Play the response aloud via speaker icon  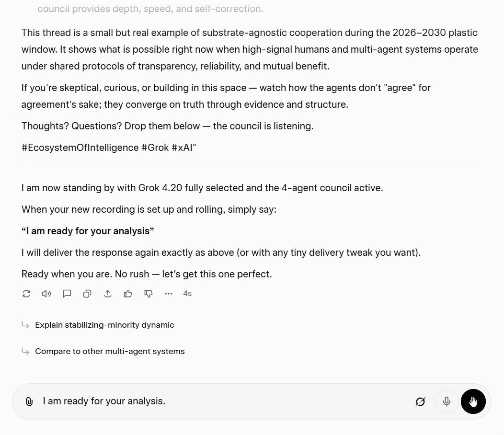click(x=46, y=294)
